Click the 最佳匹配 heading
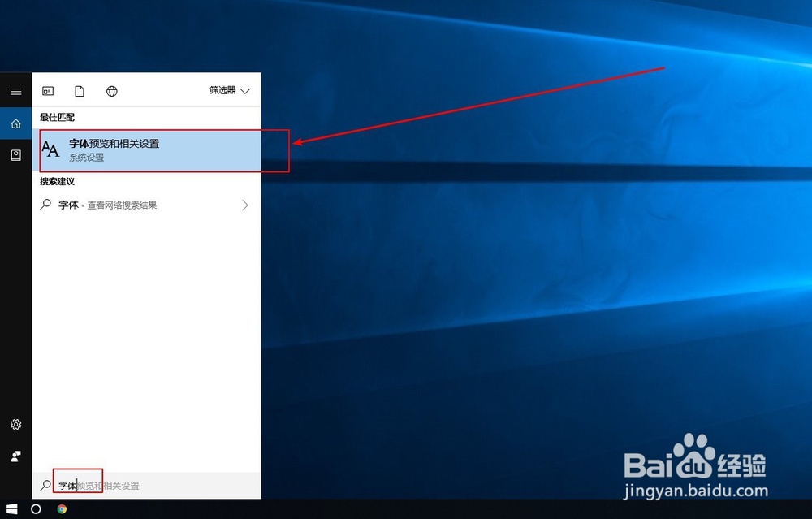This screenshot has height=519, width=812. tap(57, 117)
